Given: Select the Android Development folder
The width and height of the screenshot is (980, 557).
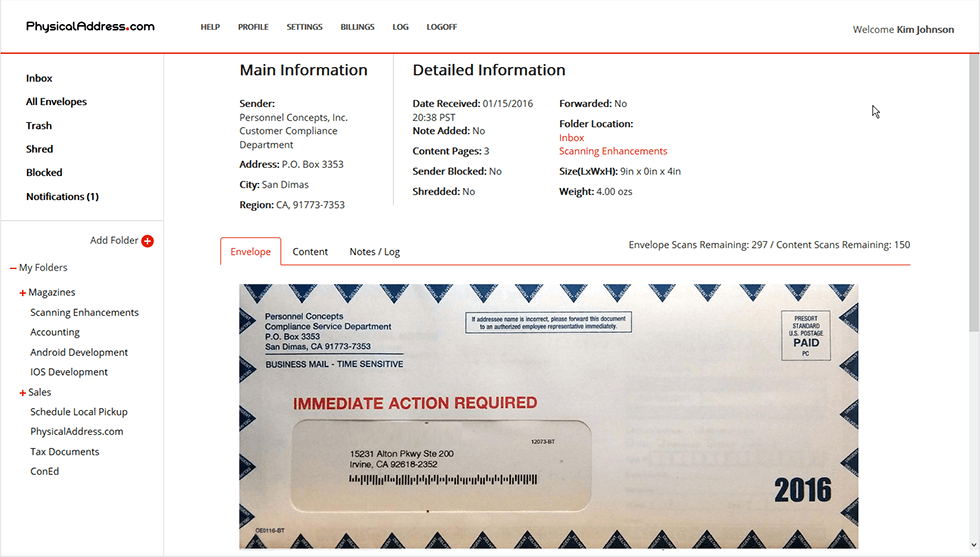Looking at the screenshot, I should coord(79,352).
